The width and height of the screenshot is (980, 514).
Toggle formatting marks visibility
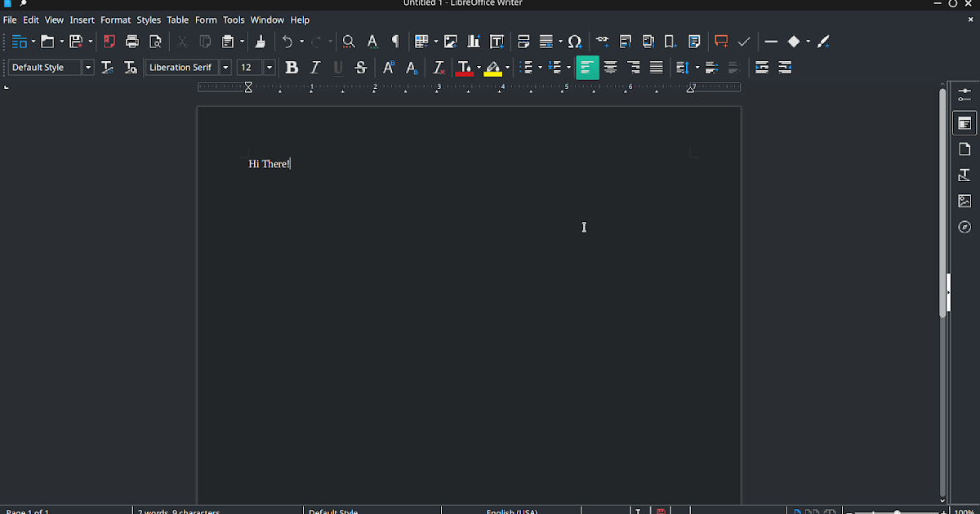point(395,42)
